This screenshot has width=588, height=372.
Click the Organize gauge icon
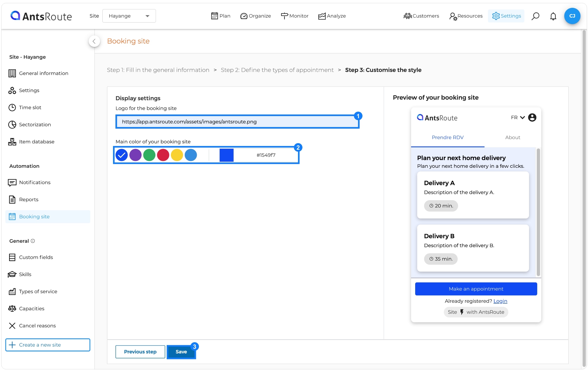point(244,16)
